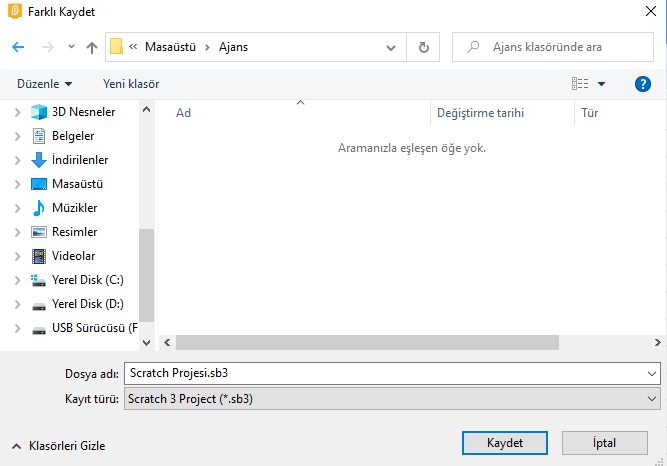Click the Müzikler music note icon
This screenshot has width=667, height=466.
pyautogui.click(x=39, y=208)
